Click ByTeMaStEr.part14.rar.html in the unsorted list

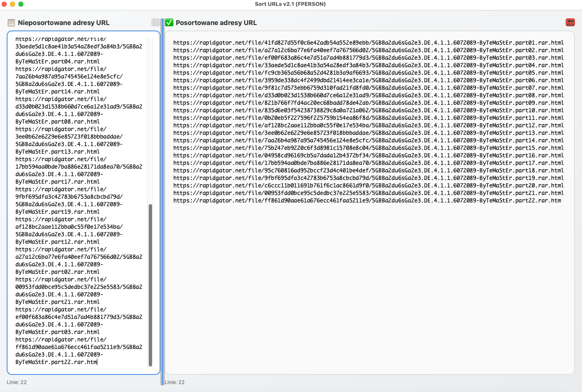point(58,91)
